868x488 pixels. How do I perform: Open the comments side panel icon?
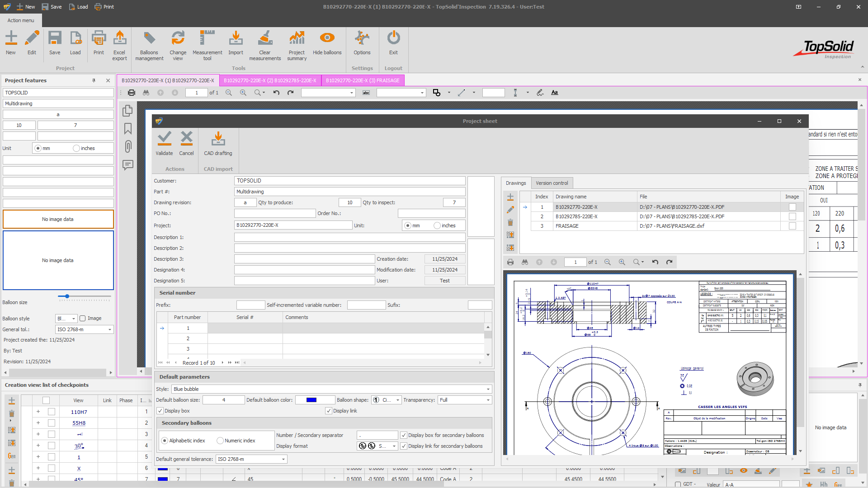point(128,164)
